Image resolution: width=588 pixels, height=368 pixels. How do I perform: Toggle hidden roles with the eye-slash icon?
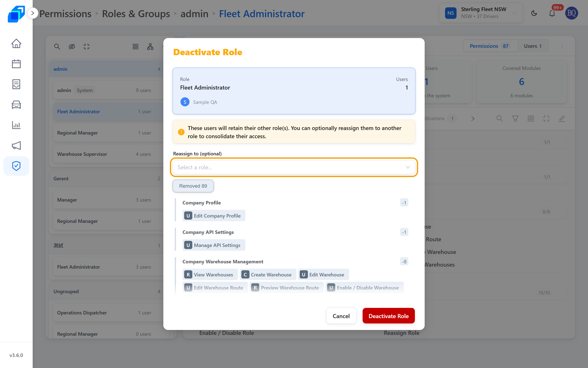coord(72,46)
